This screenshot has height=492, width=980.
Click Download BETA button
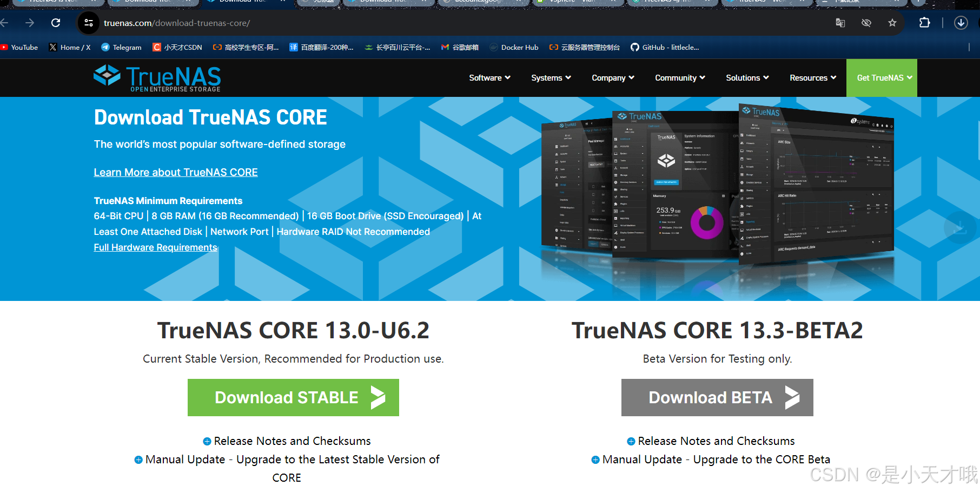tap(717, 397)
